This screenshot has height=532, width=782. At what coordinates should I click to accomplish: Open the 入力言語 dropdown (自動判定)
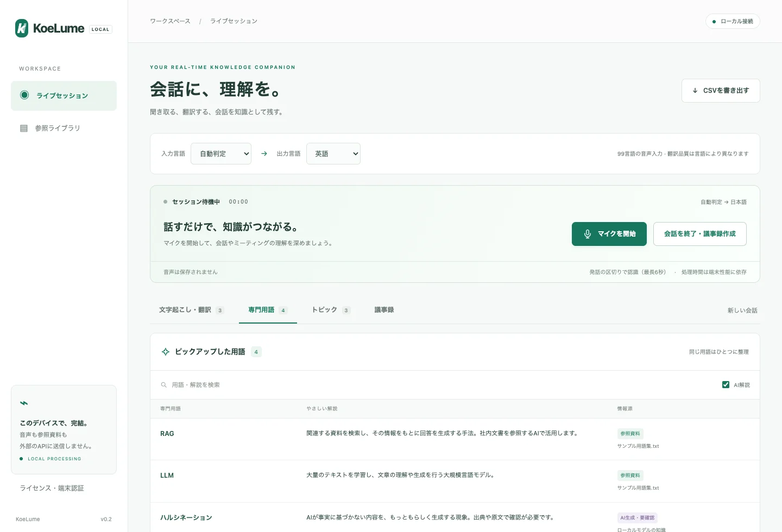221,154
